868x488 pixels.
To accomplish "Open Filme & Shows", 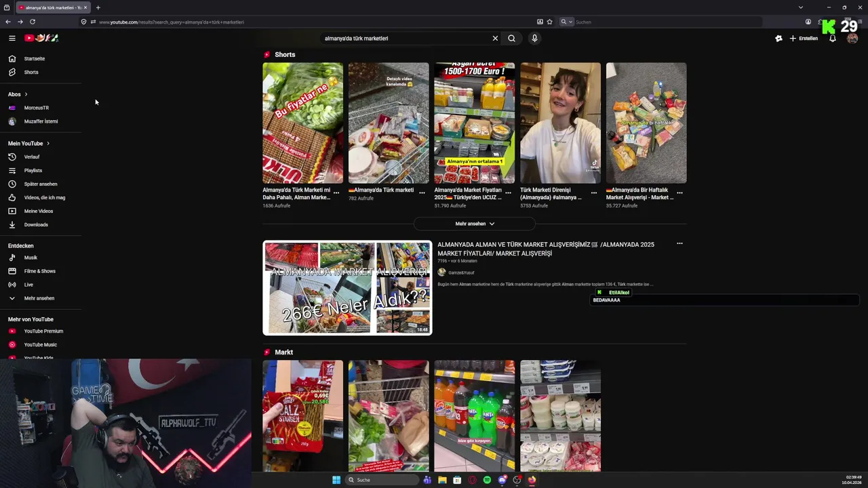I will pos(41,271).
